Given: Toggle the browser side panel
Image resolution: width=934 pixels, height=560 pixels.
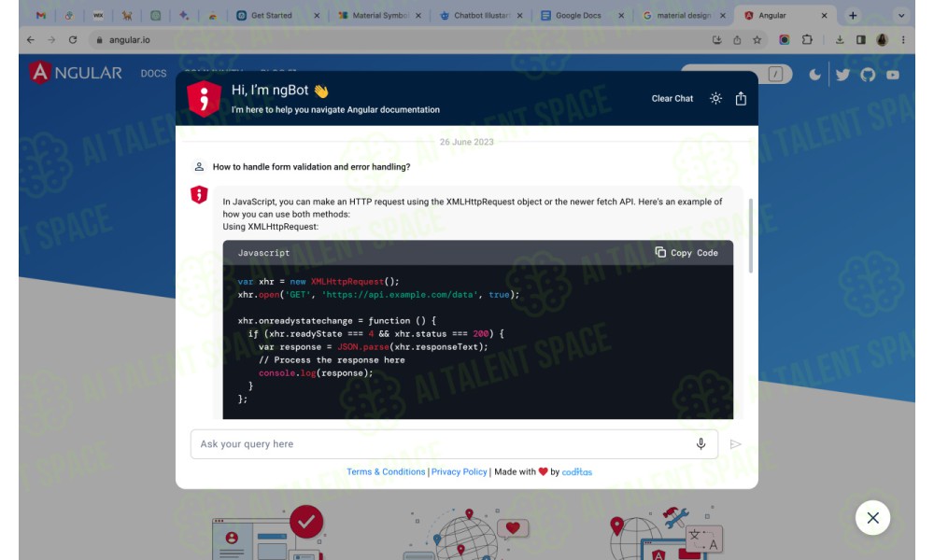Looking at the screenshot, I should 861,40.
